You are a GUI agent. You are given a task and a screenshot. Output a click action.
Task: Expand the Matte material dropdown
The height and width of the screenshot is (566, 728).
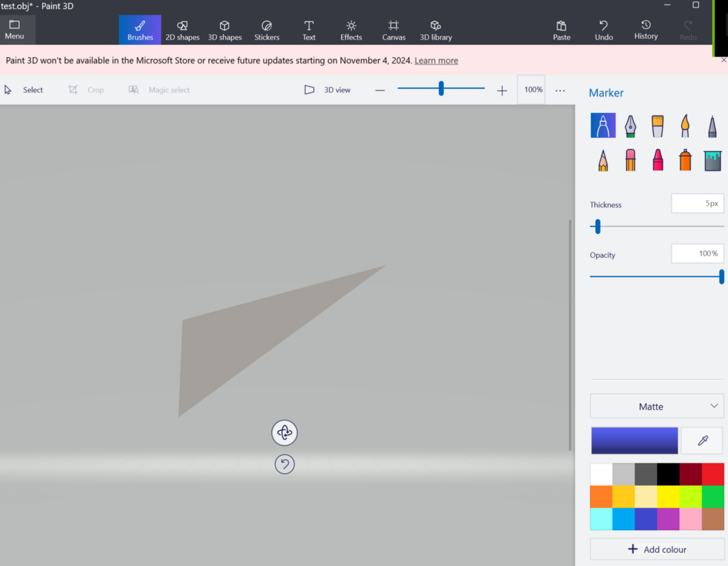tap(657, 406)
